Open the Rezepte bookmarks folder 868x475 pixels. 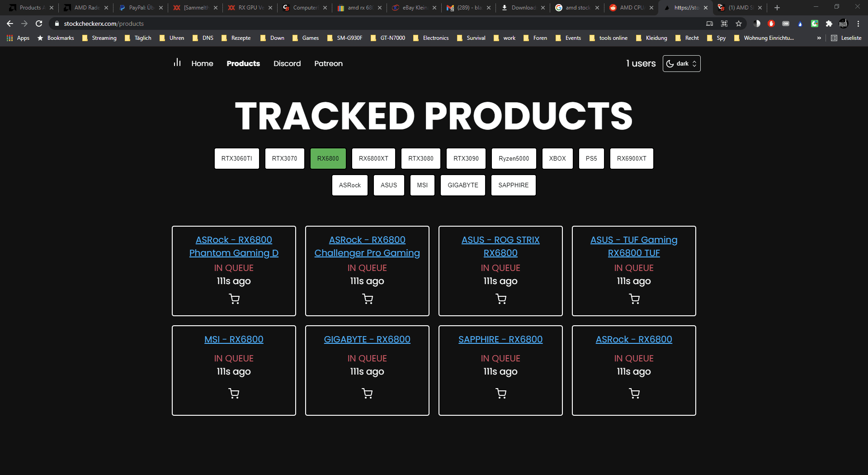236,38
